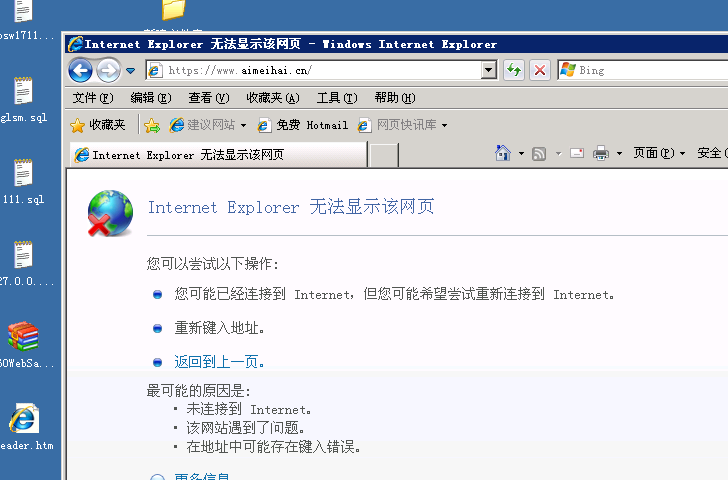Open 免费 Hotmail favorites link
This screenshot has width=728, height=480.
(303, 125)
